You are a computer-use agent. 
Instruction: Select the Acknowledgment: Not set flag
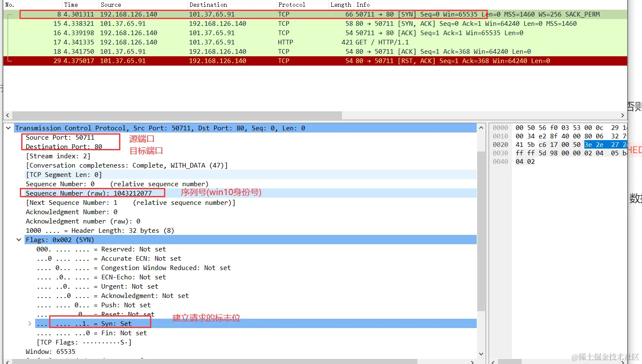tap(113, 295)
